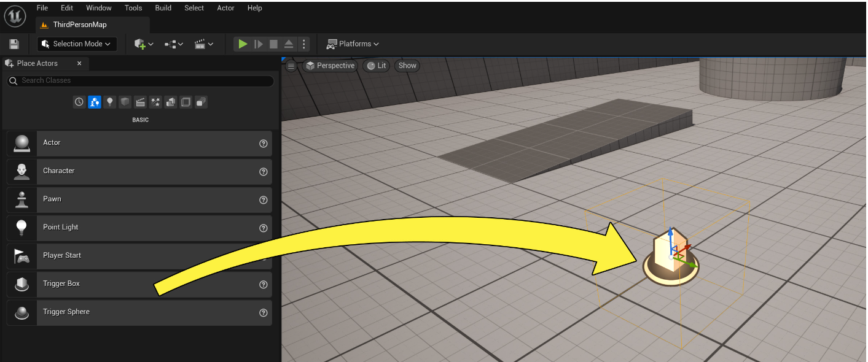Select the Character row in the list
The width and height of the screenshot is (868, 362).
(139, 171)
